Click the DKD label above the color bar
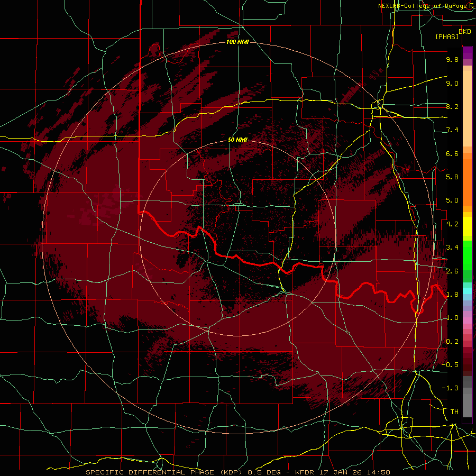The height and width of the screenshot is (476, 476). 465,31
